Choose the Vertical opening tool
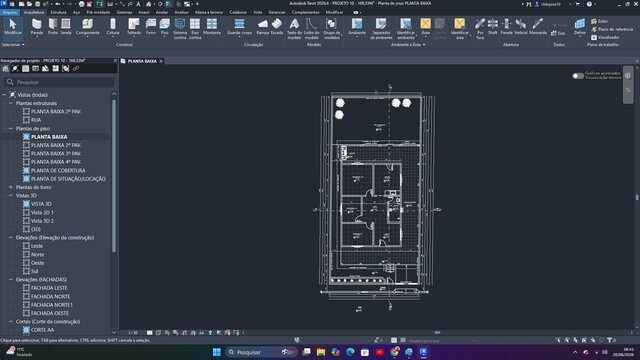The width and height of the screenshot is (640, 360). tap(521, 27)
